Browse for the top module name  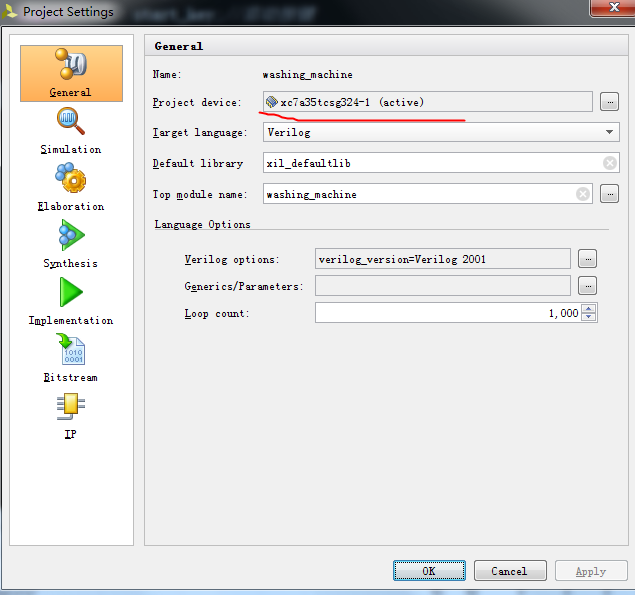coord(609,194)
